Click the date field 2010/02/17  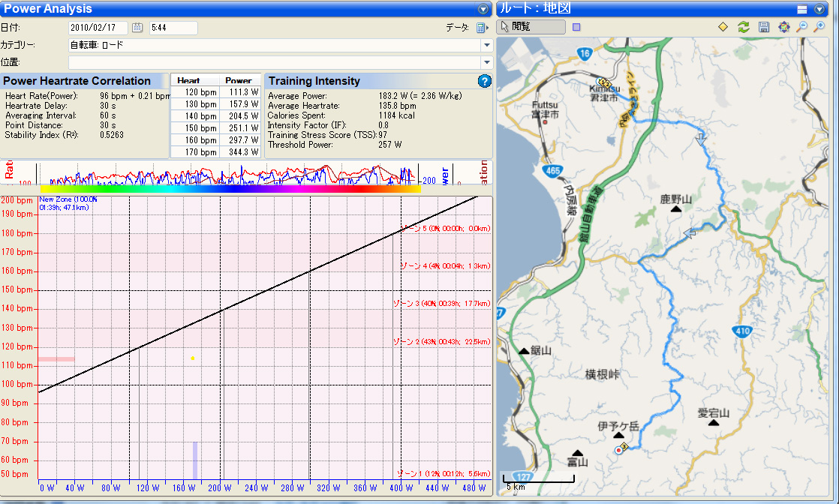pos(98,28)
